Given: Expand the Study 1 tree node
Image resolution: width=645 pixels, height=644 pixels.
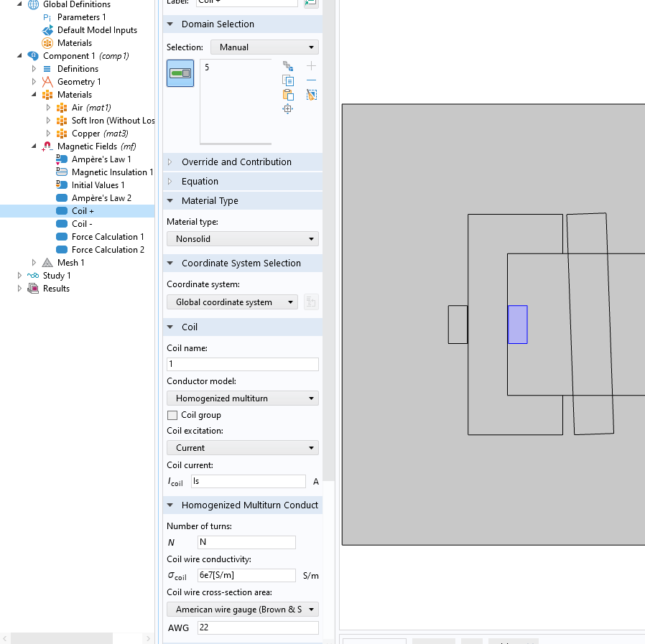Looking at the screenshot, I should click(x=19, y=276).
